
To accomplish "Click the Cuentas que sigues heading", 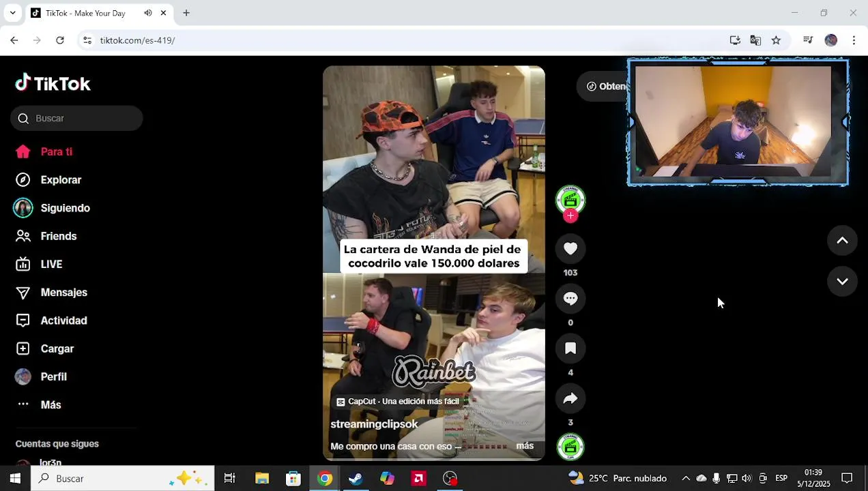I will click(57, 444).
